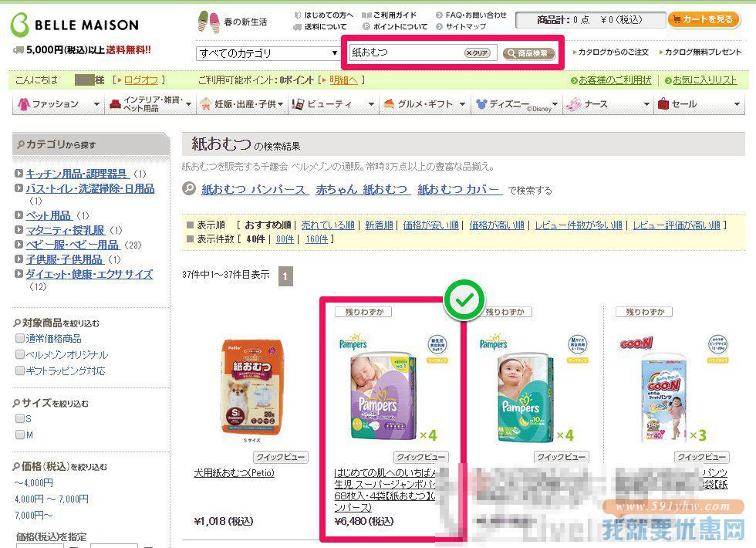Click the Belle Maison logo
This screenshot has width=756, height=548.
[75, 24]
